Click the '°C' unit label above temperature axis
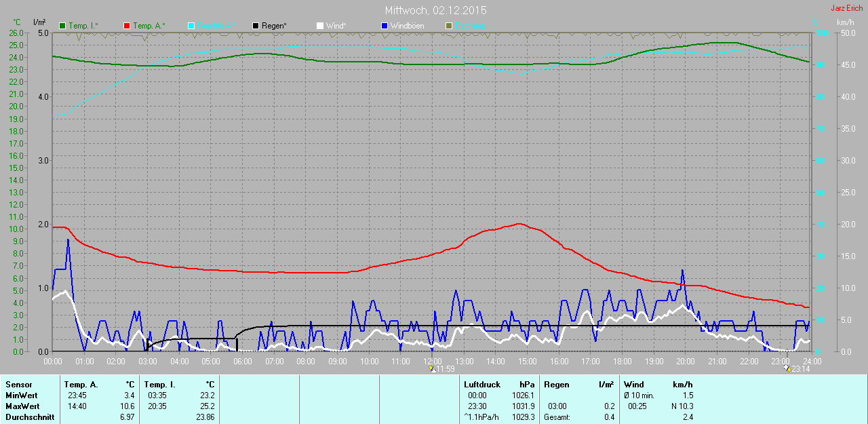The height and width of the screenshot is (424, 868). [17, 22]
